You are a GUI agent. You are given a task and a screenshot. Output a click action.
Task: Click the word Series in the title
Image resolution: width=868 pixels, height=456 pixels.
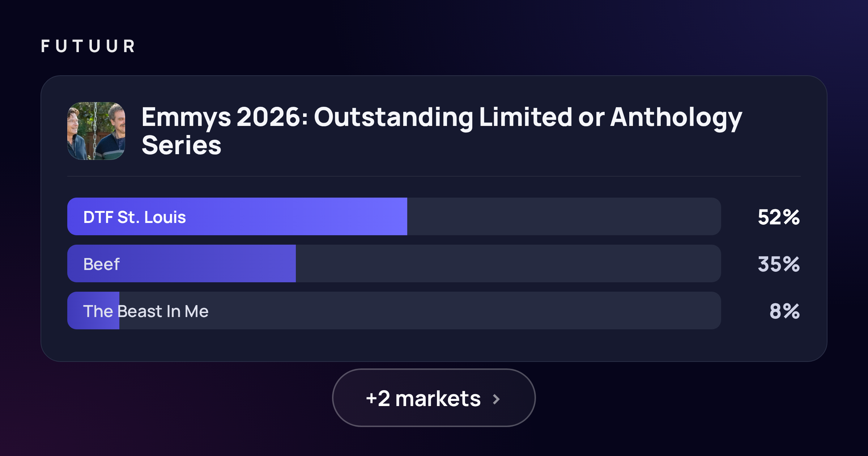[x=181, y=145]
